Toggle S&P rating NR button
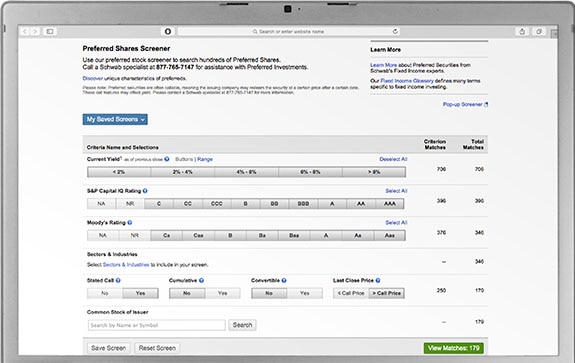Image resolution: width=575 pixels, height=363 pixels. pos(130,204)
